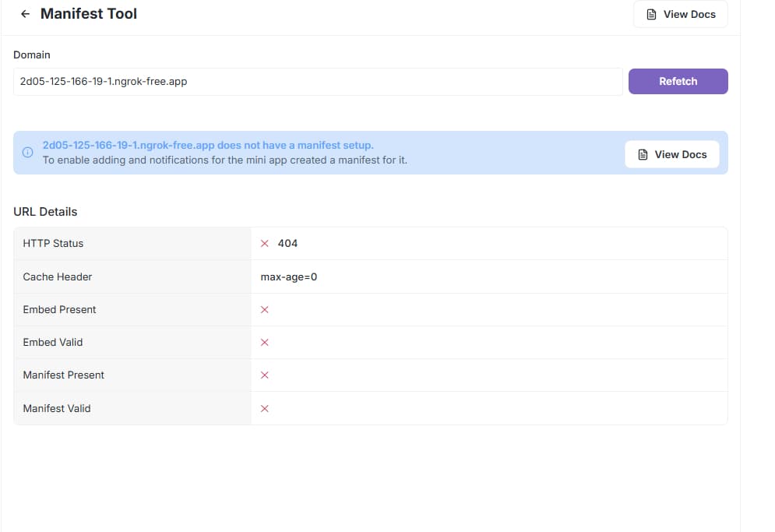Click the URL Details section heading
This screenshot has height=532, width=775.
(45, 211)
